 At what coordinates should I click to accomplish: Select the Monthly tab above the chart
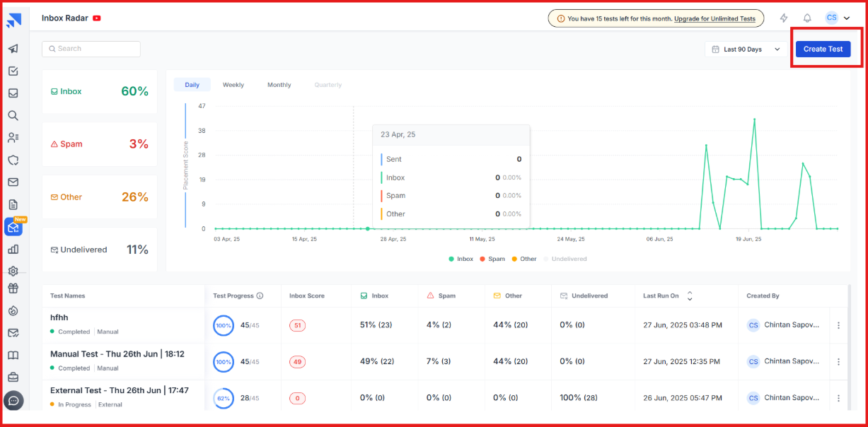point(279,84)
